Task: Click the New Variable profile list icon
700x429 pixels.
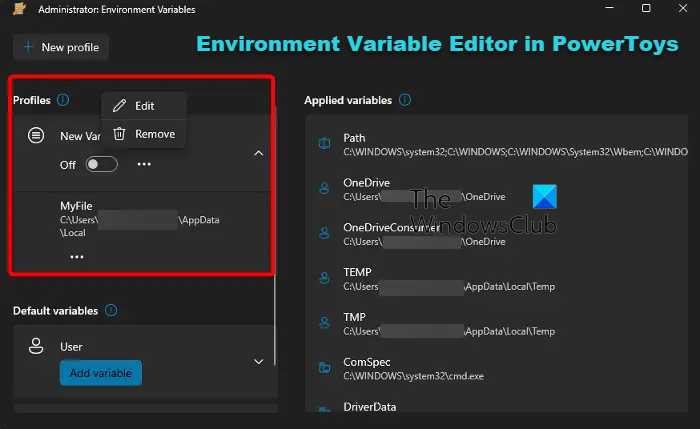Action: (x=36, y=135)
